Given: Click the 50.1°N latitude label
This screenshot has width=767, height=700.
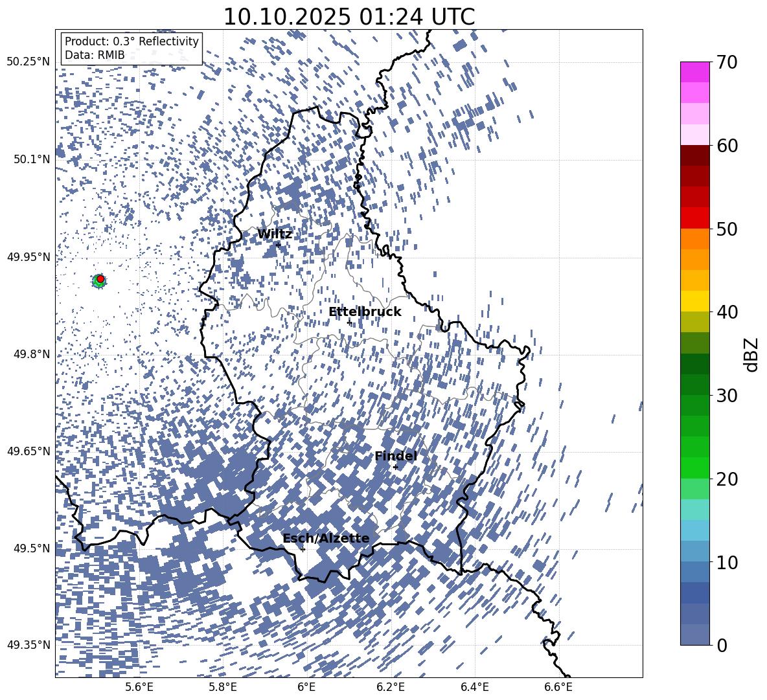Looking at the screenshot, I should click(31, 159).
